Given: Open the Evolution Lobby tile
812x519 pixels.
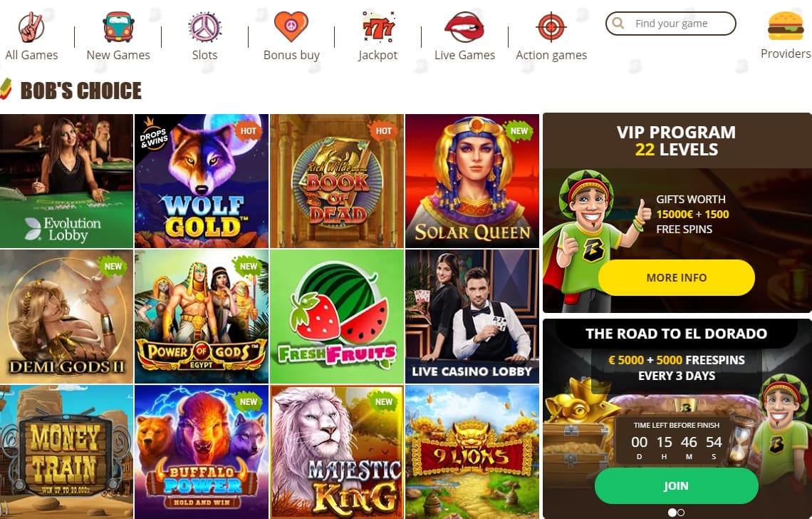Looking at the screenshot, I should tap(66, 181).
